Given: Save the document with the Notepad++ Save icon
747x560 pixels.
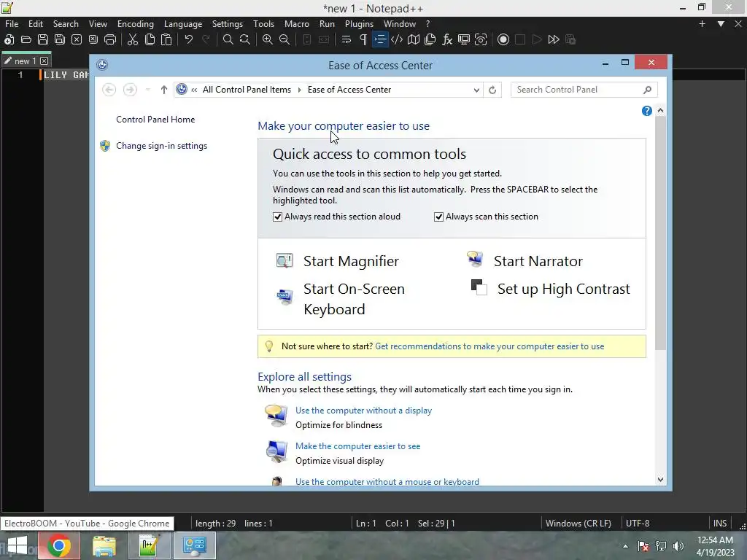Looking at the screenshot, I should click(43, 39).
